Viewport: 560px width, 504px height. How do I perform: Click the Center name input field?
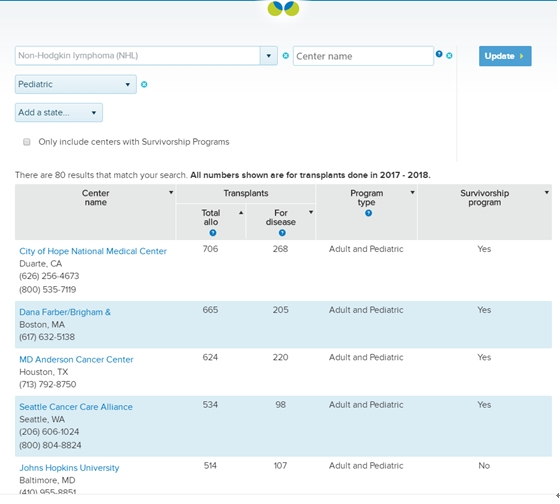[x=363, y=56]
